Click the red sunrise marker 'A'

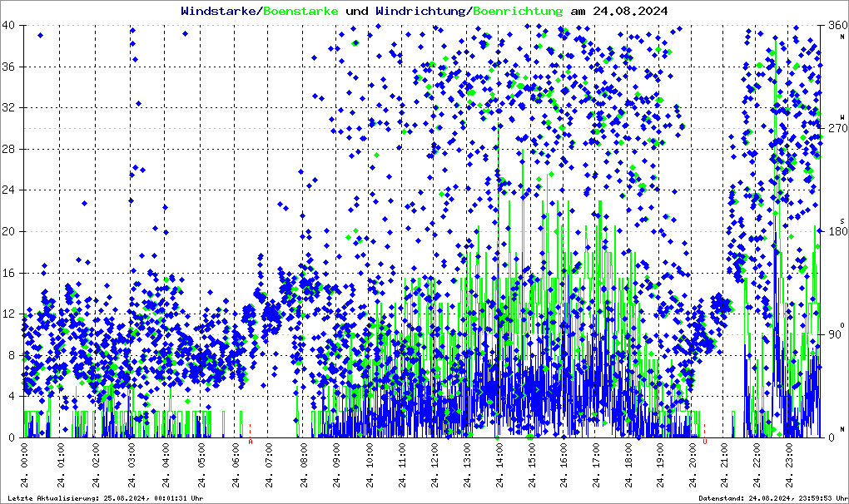coord(251,442)
